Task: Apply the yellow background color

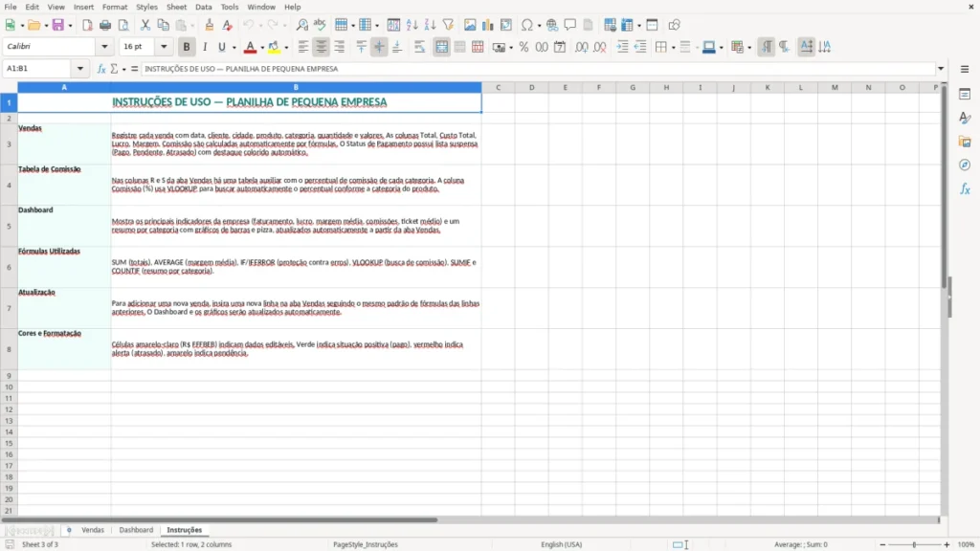Action: [x=274, y=47]
